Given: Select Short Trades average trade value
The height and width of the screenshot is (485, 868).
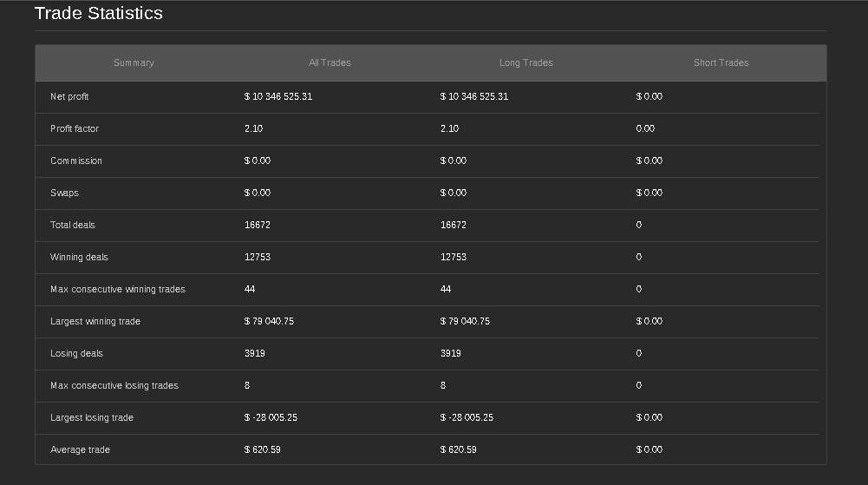Looking at the screenshot, I should (x=649, y=449).
